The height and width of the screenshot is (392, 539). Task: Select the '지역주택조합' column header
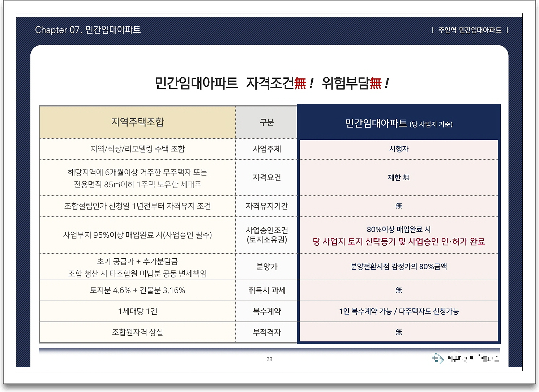tap(137, 122)
